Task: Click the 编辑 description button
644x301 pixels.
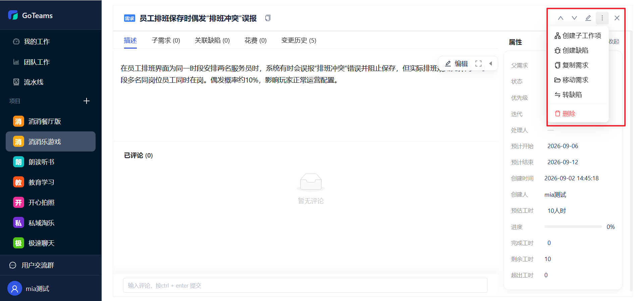Action: point(456,64)
